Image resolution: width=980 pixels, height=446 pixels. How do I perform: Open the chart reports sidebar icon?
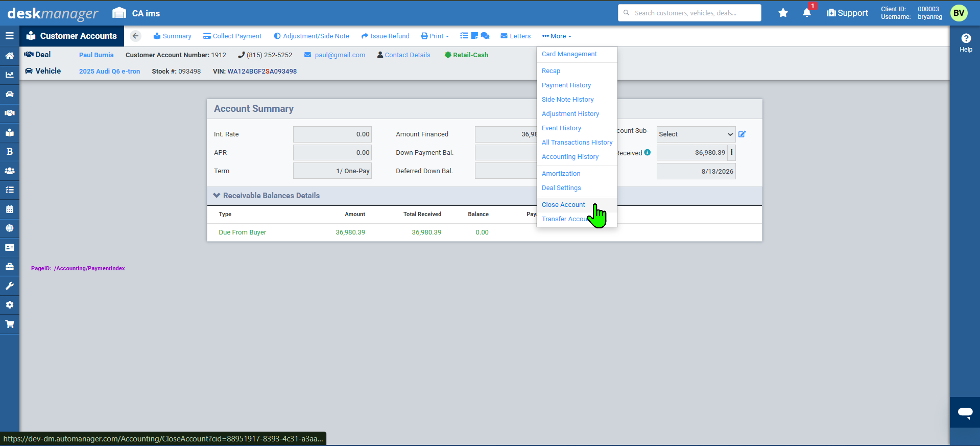9,75
